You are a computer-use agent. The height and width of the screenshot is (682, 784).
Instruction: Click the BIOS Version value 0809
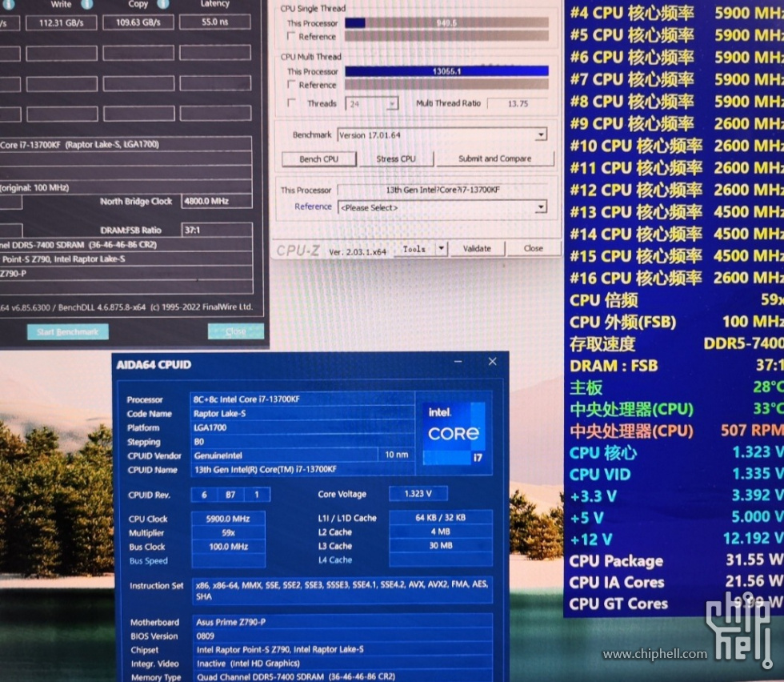point(342,636)
